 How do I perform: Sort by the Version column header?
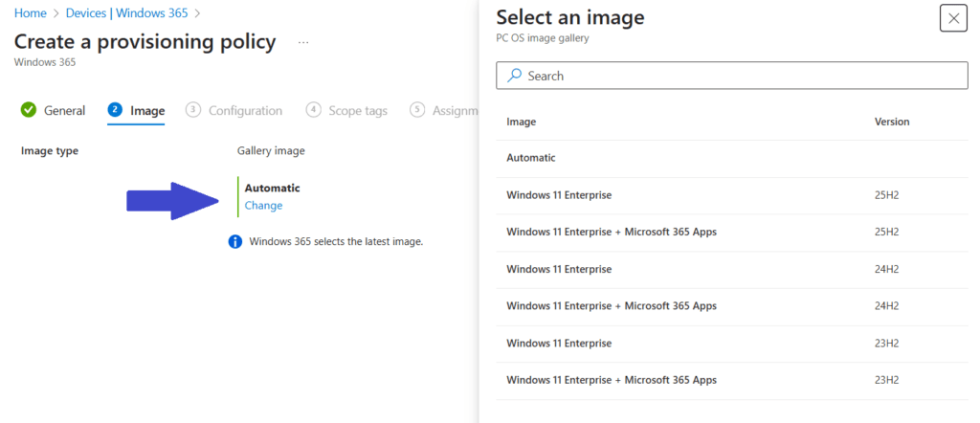pyautogui.click(x=891, y=122)
